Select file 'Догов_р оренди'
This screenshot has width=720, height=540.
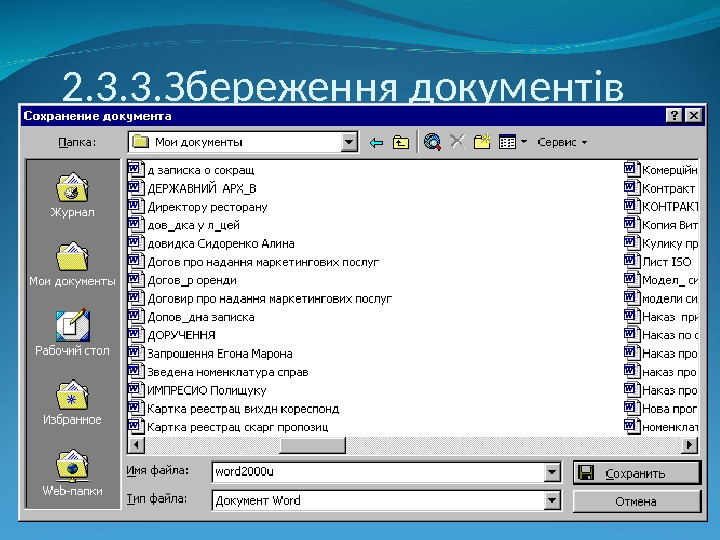pyautogui.click(x=192, y=281)
